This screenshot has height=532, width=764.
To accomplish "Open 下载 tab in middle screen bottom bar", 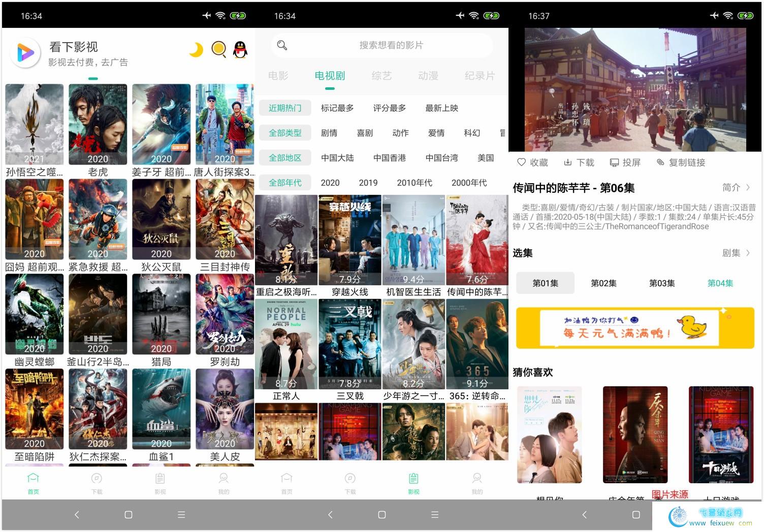I will (350, 483).
